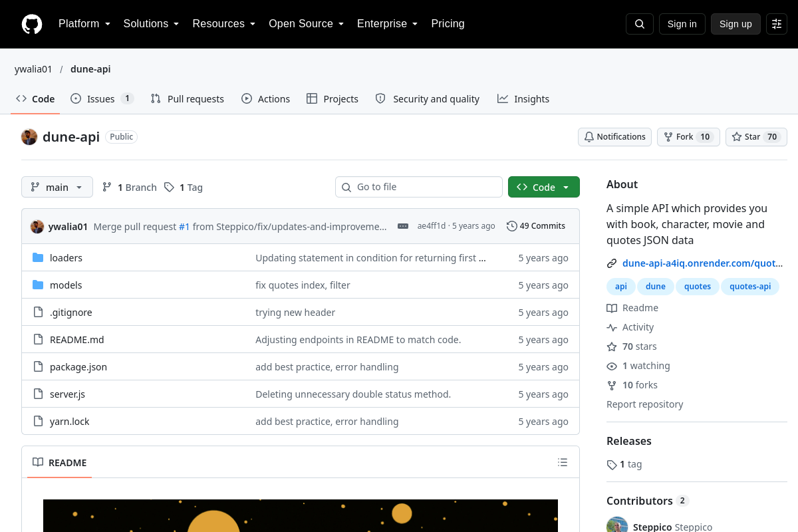Expand the Open Source menu
This screenshot has width=798, height=532.
point(306,24)
